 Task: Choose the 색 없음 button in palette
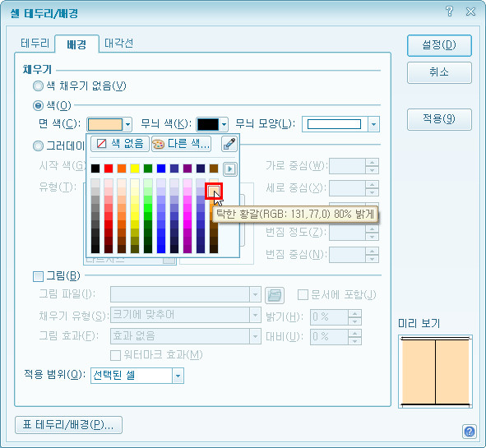[120, 144]
